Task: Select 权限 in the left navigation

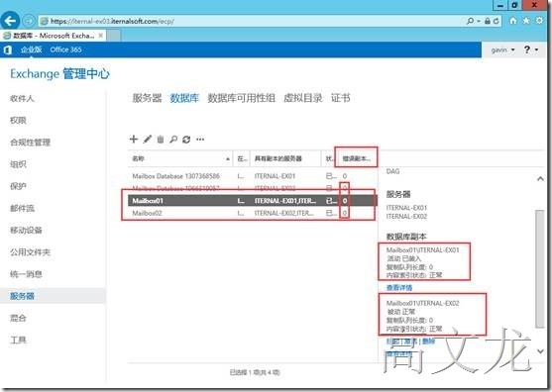Action: [x=18, y=120]
